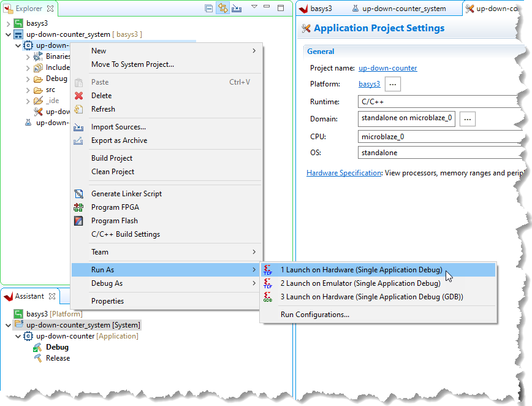Screen dimensions: 532x406
Task: Click the browse button next to Platform
Action: tap(393, 84)
